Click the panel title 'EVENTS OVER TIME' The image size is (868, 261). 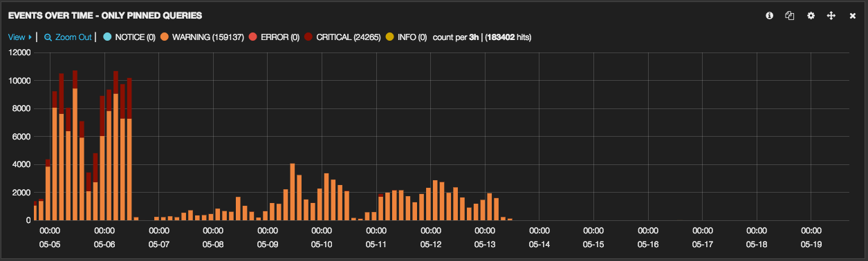(x=50, y=15)
